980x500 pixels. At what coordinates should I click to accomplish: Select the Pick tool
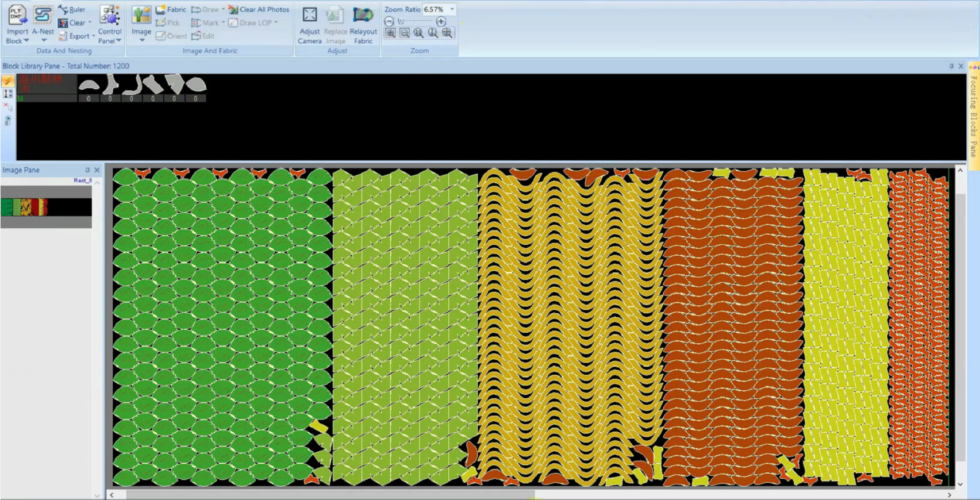(168, 22)
